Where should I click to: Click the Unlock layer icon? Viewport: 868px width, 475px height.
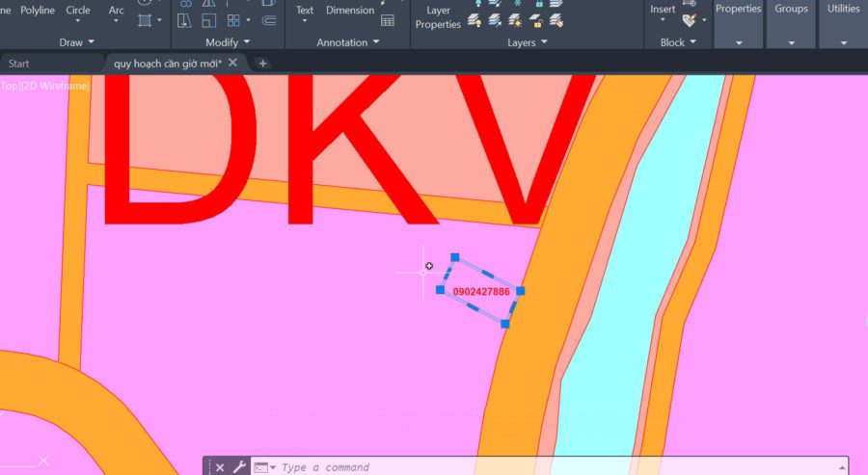535,21
